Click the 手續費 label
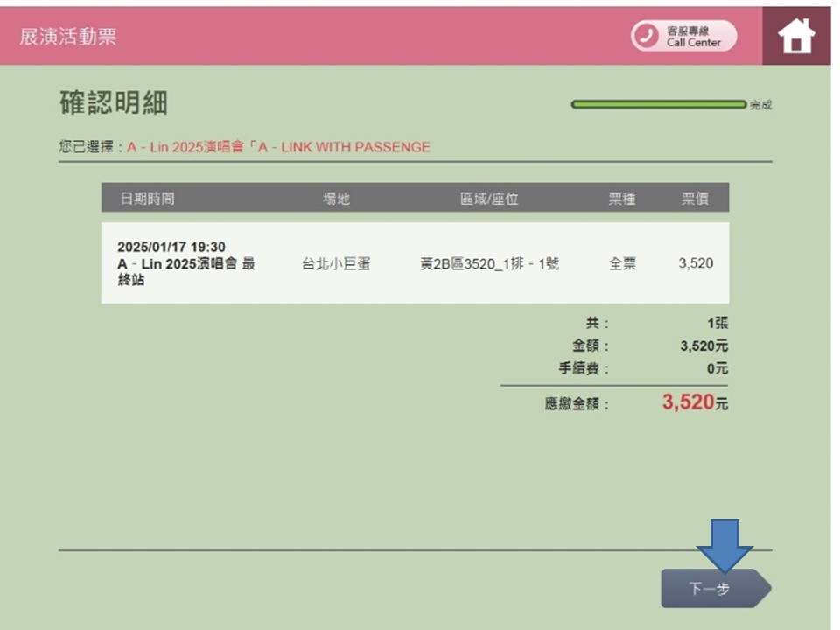The height and width of the screenshot is (630, 840). click(x=584, y=368)
